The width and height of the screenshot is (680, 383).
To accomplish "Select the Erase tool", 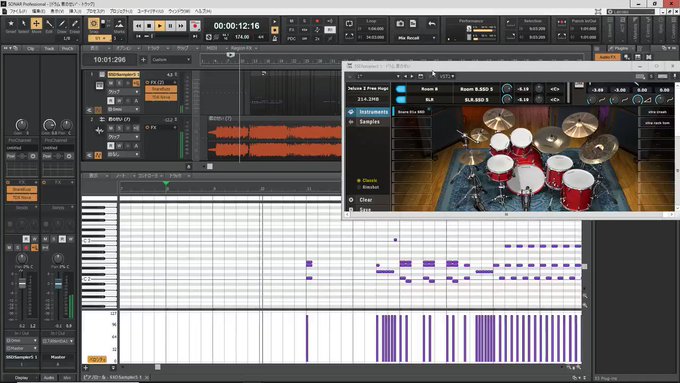I will [75, 23].
